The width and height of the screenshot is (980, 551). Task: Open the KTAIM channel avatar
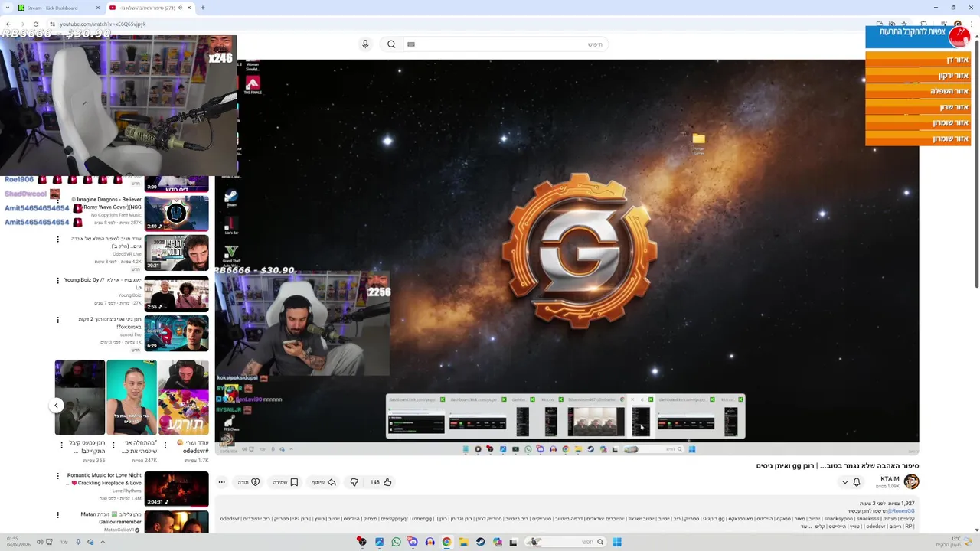(x=911, y=481)
